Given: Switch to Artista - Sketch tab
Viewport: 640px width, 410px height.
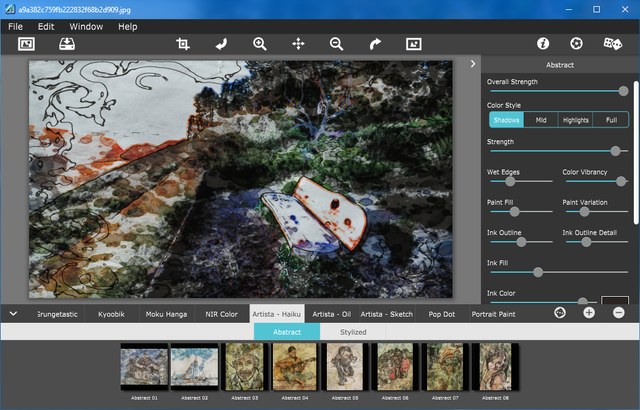Looking at the screenshot, I should (x=387, y=314).
